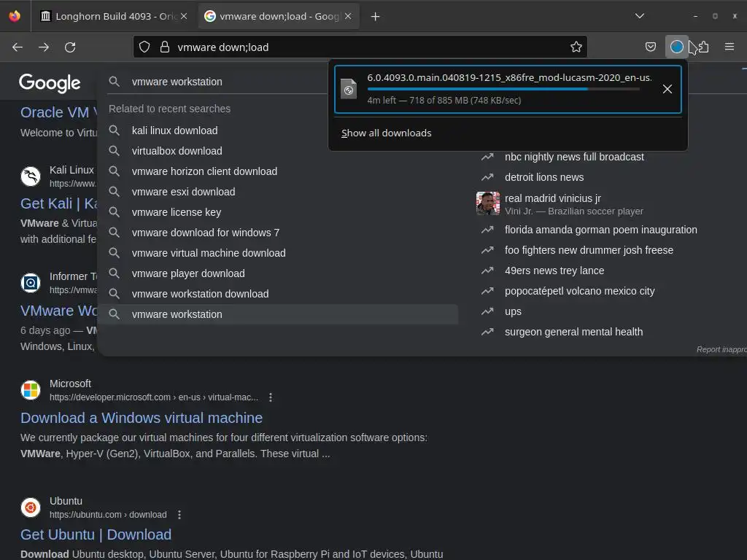This screenshot has width=747, height=560.
Task: Open more options for Microsoft result
Action: click(271, 397)
